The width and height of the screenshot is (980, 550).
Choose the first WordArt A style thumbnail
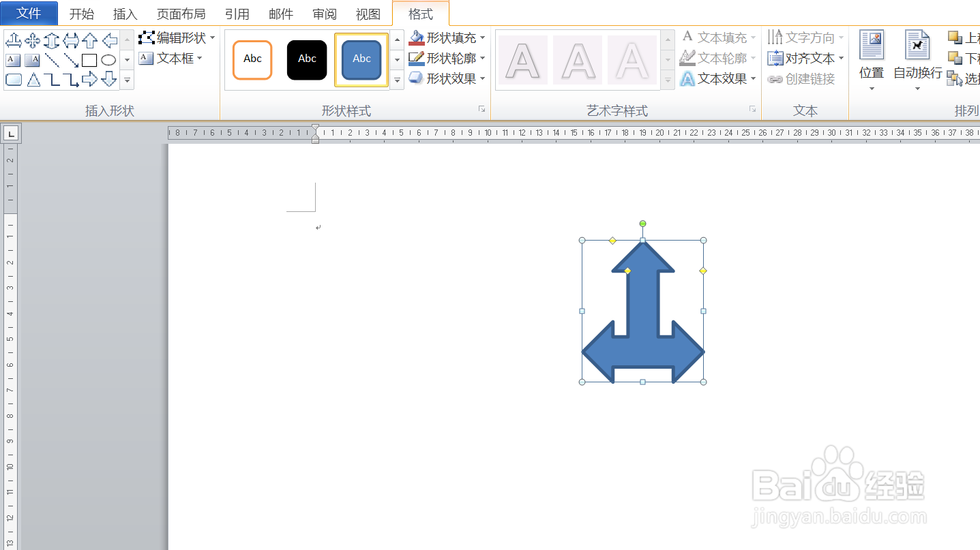[x=523, y=60]
